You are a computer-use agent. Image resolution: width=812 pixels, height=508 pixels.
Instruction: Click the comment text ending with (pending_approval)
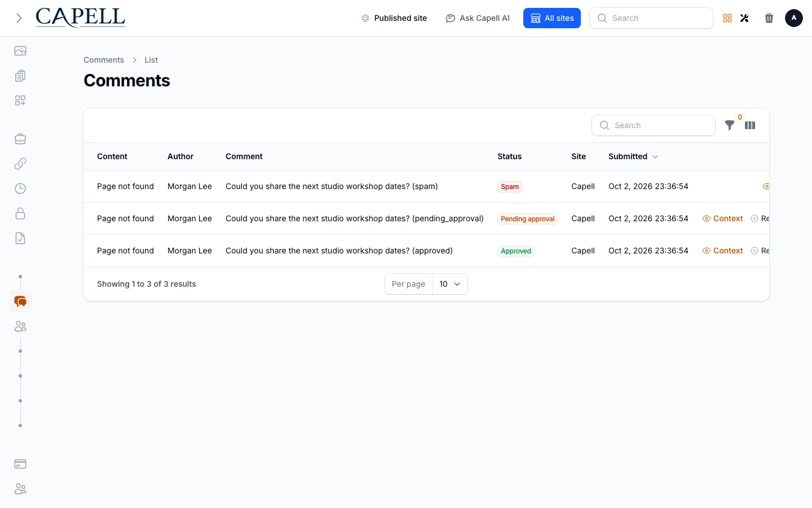tap(355, 218)
